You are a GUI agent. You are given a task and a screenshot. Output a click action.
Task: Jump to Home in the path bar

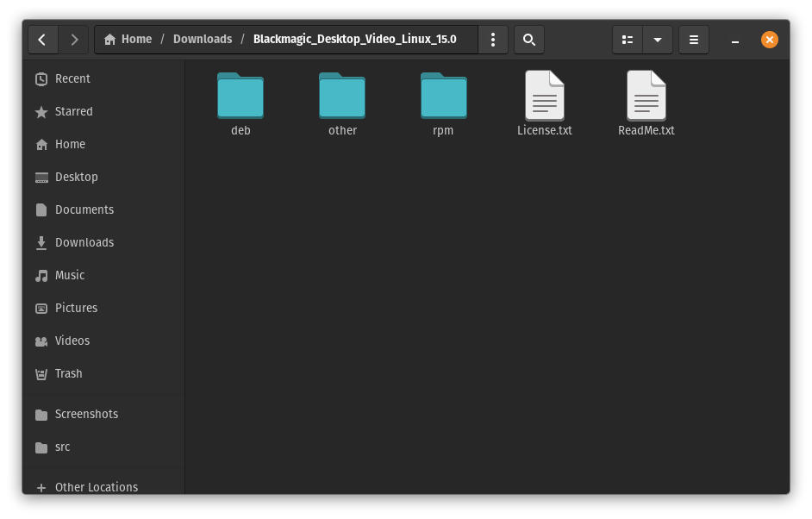coord(128,40)
